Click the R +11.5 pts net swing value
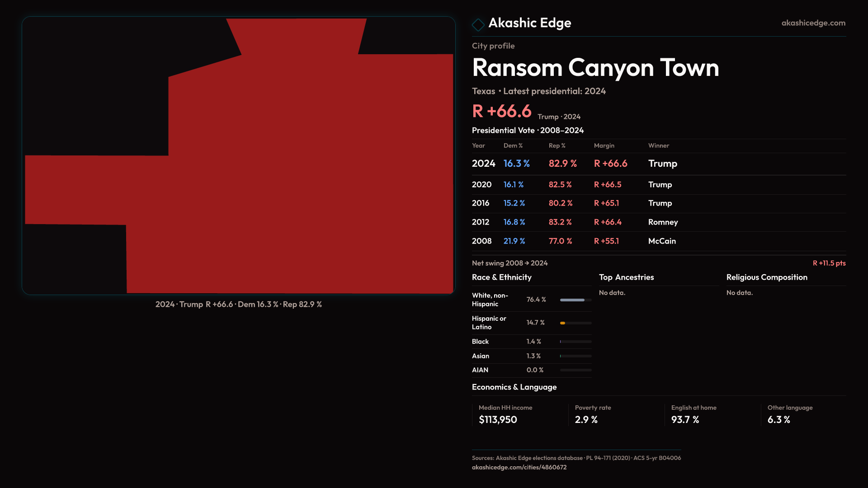The height and width of the screenshot is (488, 868). coord(829,263)
